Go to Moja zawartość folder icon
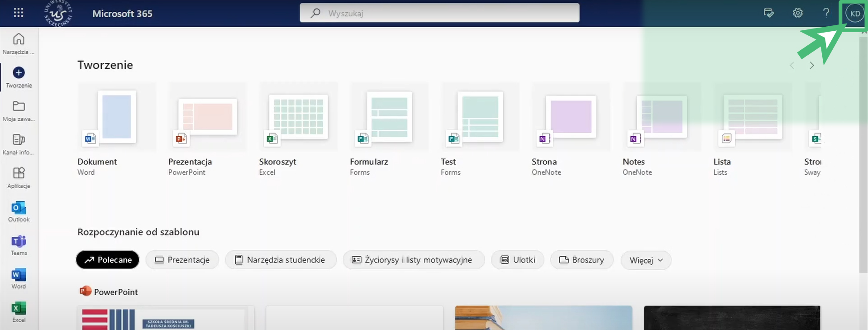This screenshot has height=330, width=868. point(19,110)
